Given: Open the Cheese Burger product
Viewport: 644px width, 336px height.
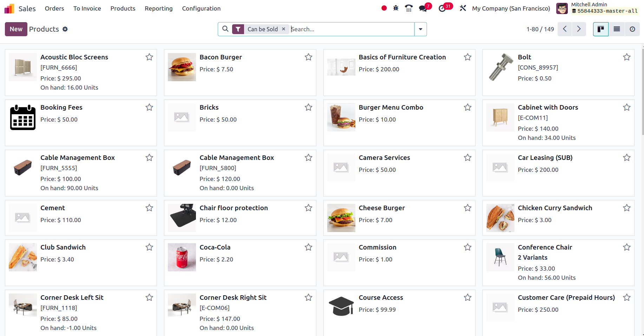Looking at the screenshot, I should 382,208.
